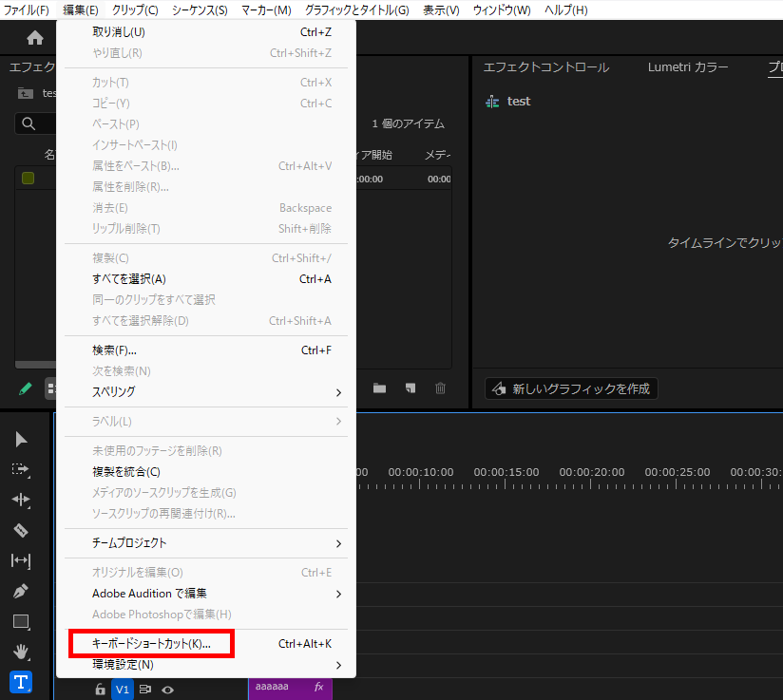Expand the スペリング submenu
Image resolution: width=783 pixels, height=700 pixels.
(x=206, y=392)
